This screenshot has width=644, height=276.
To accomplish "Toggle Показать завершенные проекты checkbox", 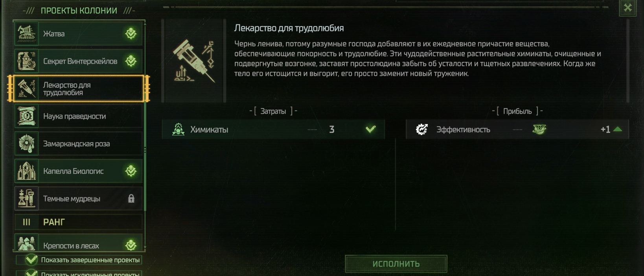I will pyautogui.click(x=31, y=260).
